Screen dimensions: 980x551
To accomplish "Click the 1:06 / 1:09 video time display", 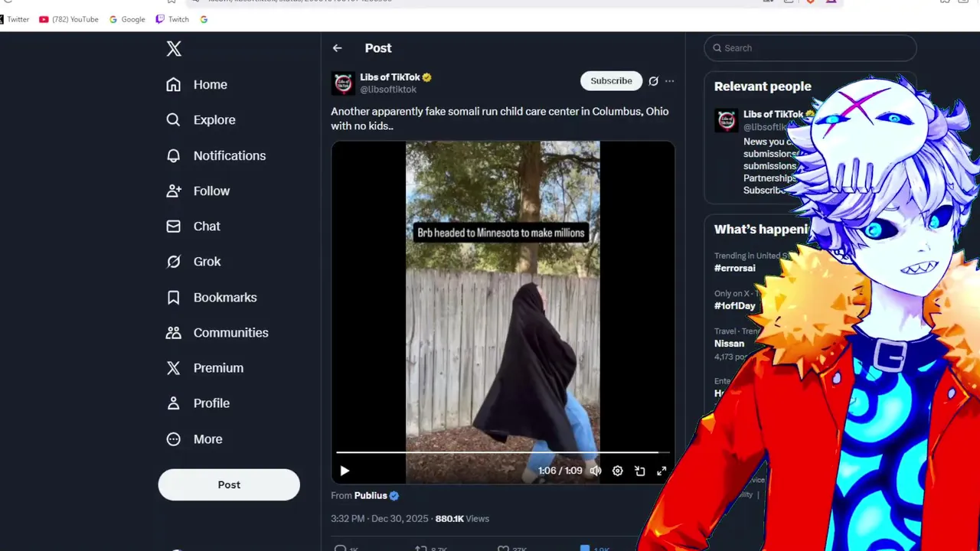I will pyautogui.click(x=560, y=471).
